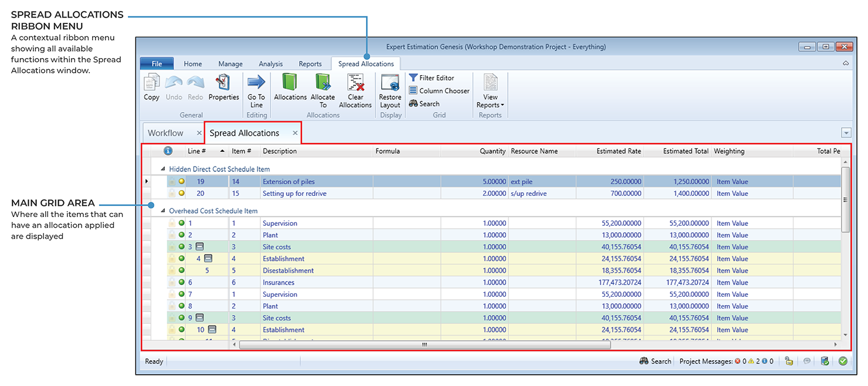Collapse the Overhead Cost Schedule Item group

click(163, 211)
